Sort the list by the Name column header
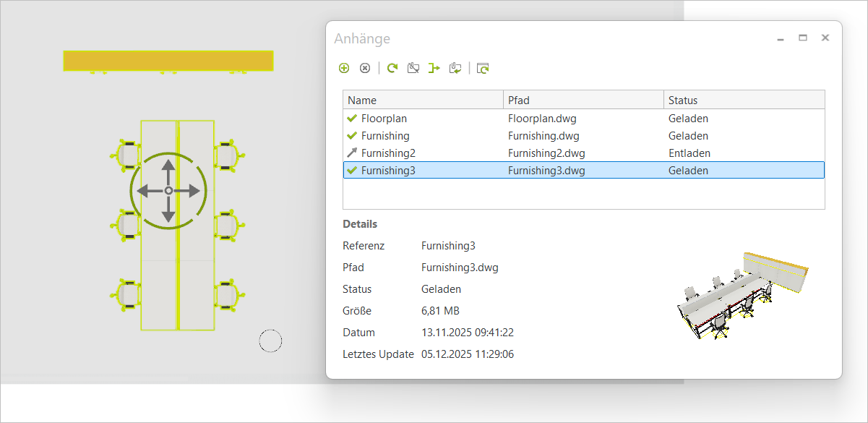Viewport: 868px width, 423px height. click(x=362, y=100)
